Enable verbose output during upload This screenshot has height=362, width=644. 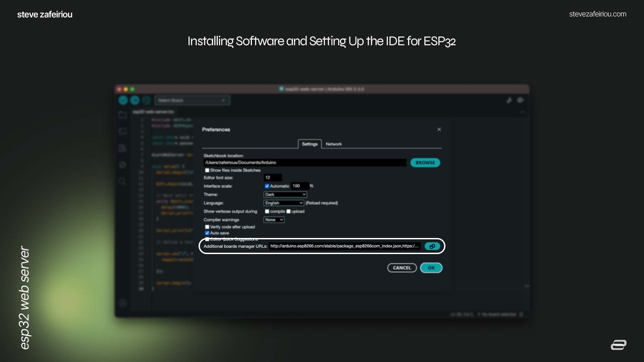tap(288, 211)
